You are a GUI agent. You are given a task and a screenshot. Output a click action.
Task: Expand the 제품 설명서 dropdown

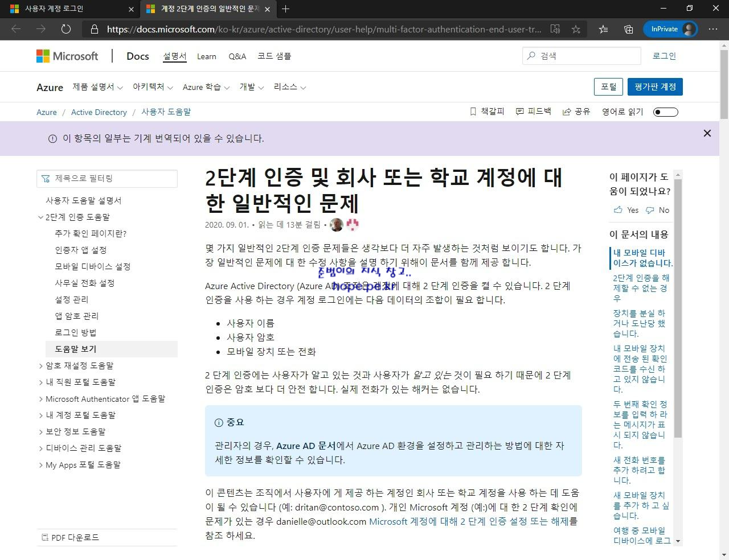pyautogui.click(x=97, y=87)
